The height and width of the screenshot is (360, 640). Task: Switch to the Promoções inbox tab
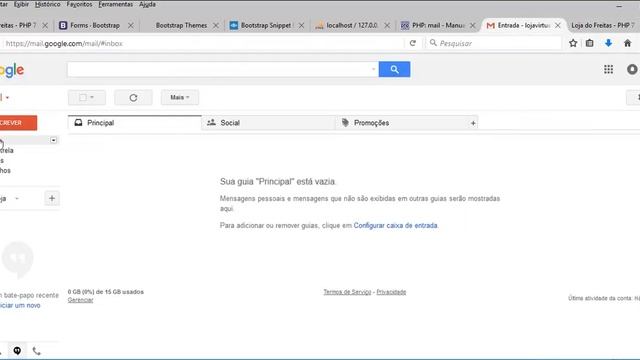402,123
